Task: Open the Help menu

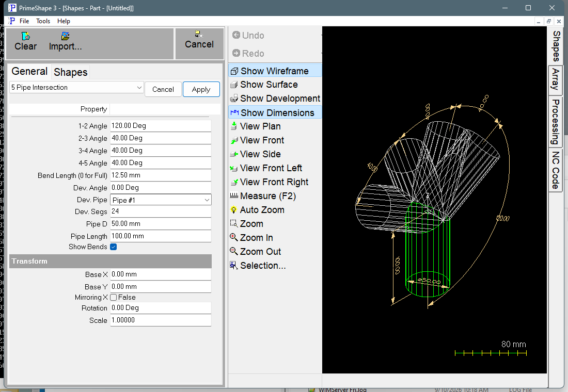Action: click(x=64, y=21)
